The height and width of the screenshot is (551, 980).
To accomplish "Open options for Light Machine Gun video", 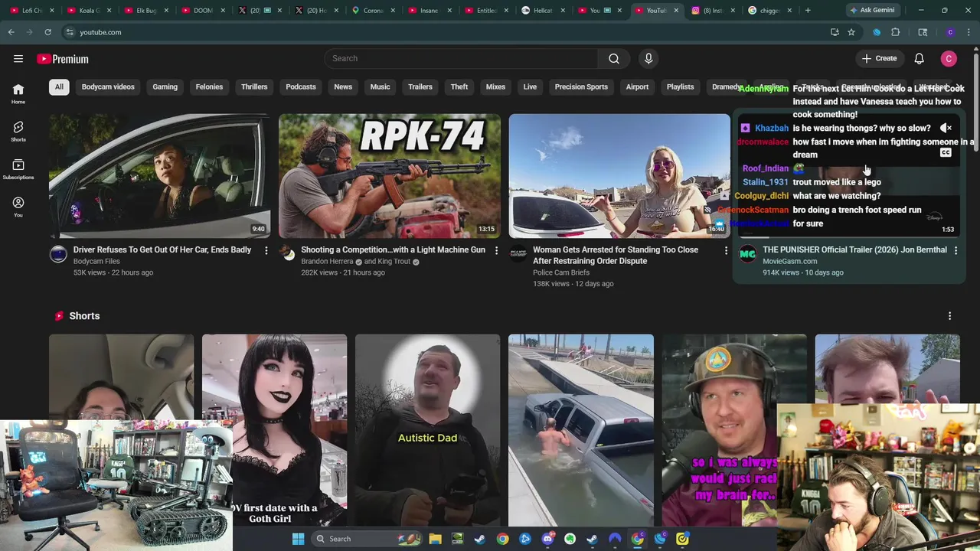I will tap(496, 250).
